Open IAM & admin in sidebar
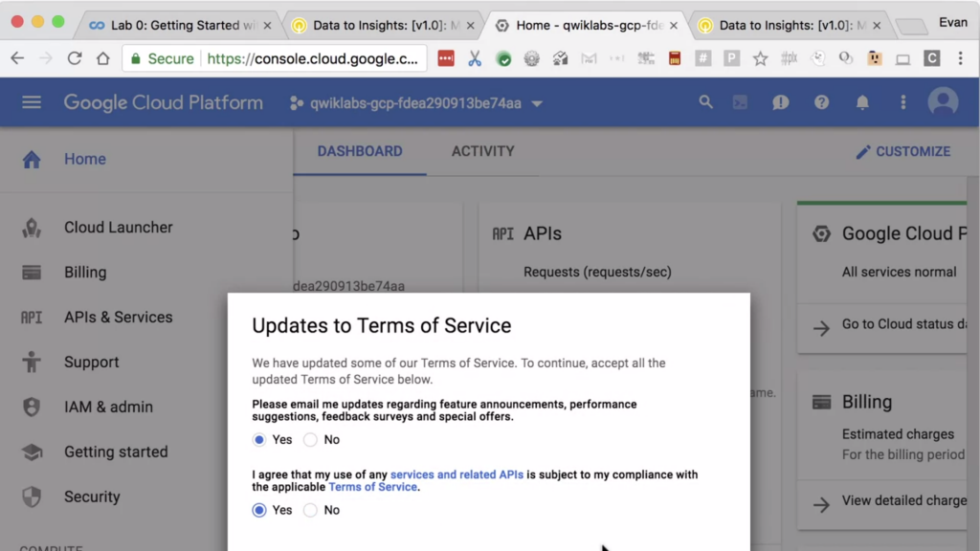 point(108,407)
